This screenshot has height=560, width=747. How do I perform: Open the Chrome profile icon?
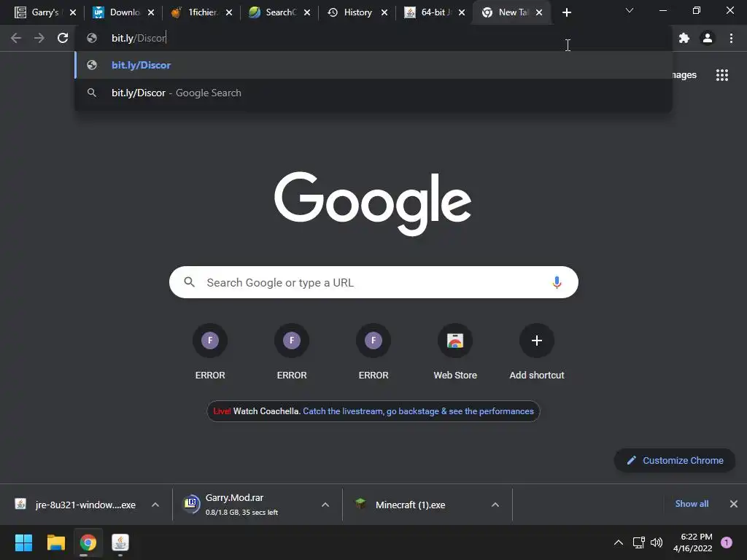[x=708, y=38]
